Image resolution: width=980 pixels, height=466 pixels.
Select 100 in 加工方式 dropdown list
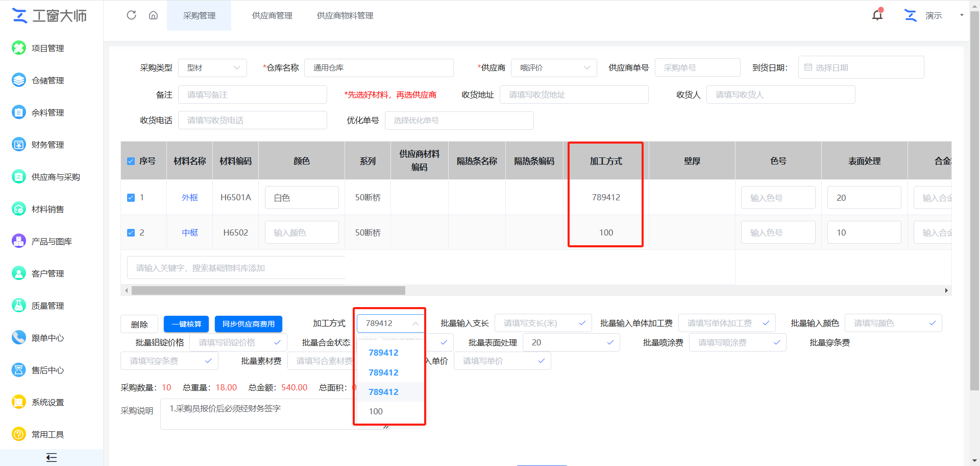pos(376,411)
